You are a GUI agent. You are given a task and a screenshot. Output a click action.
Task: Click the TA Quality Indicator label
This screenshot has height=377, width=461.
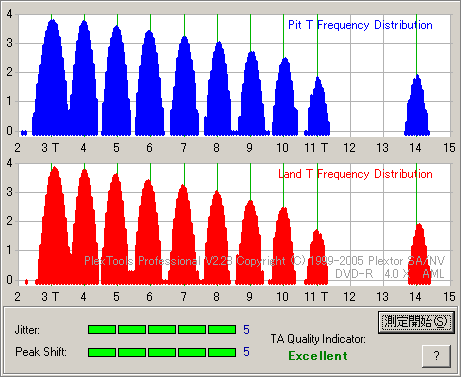pyautogui.click(x=318, y=339)
